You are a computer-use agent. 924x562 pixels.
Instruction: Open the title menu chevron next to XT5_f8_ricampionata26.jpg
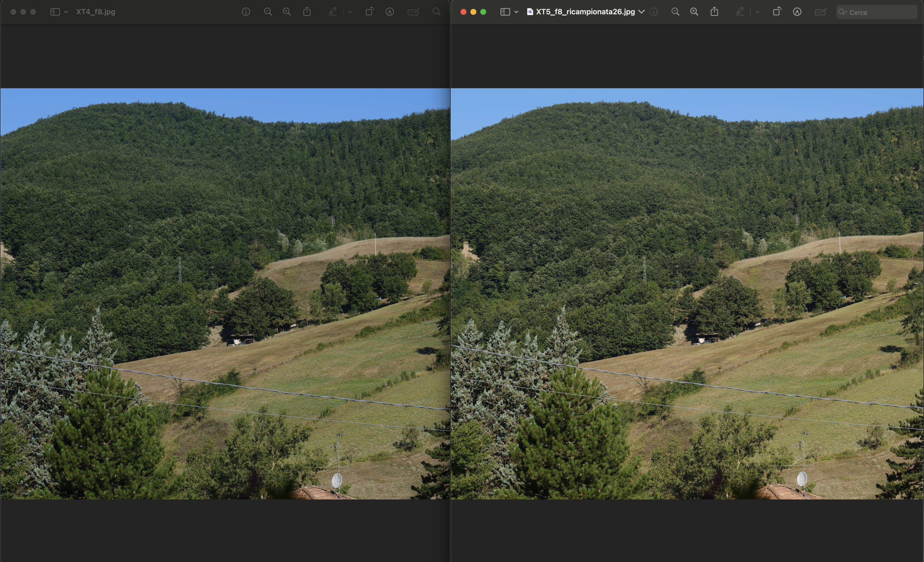642,12
